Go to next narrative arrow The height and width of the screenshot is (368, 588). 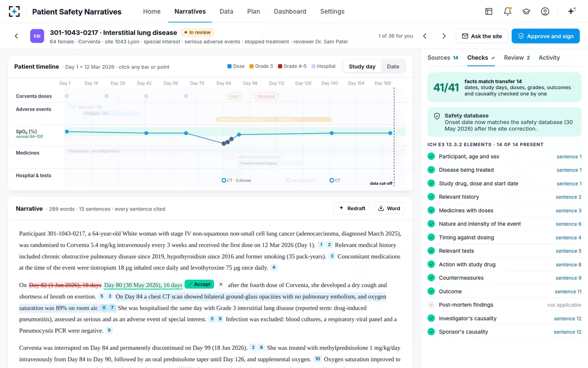click(444, 36)
